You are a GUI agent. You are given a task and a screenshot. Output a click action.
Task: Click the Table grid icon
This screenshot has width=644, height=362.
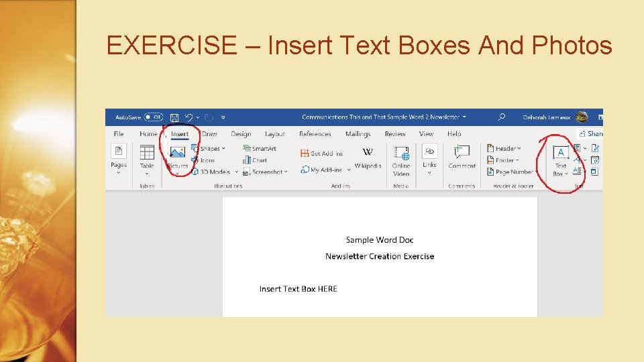(147, 152)
